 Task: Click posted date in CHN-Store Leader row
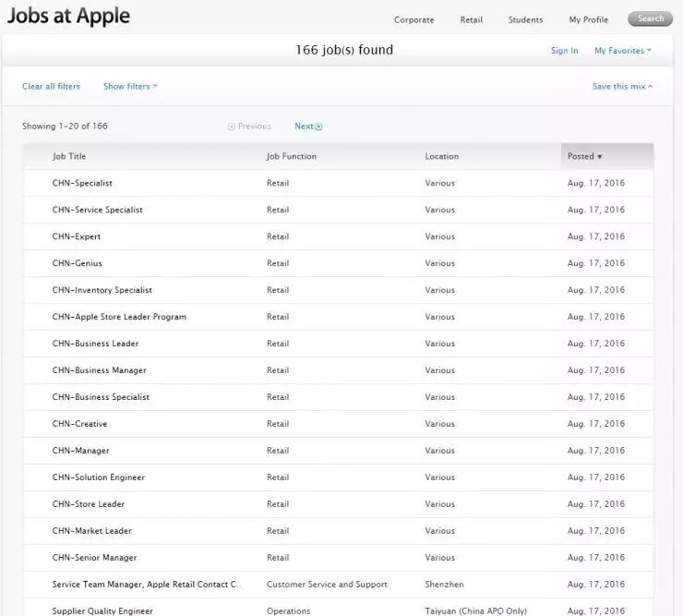[596, 504]
